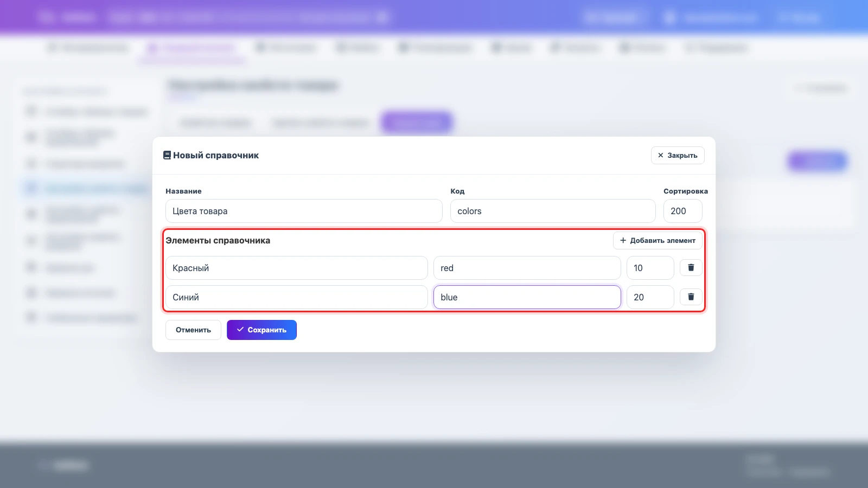Click the Красный element name field
Viewport: 868px width, 488px height.
tap(297, 268)
